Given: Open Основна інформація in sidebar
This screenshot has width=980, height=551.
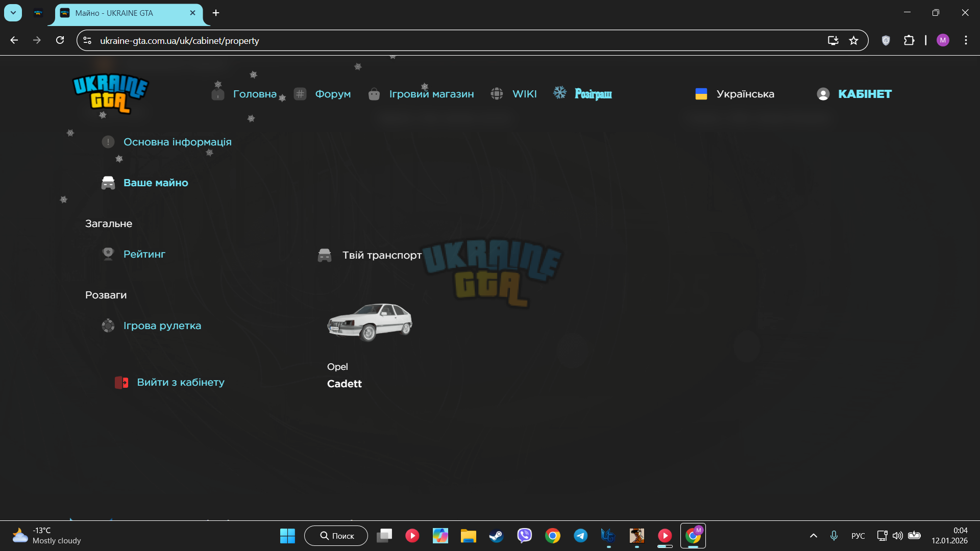Looking at the screenshot, I should [178, 142].
